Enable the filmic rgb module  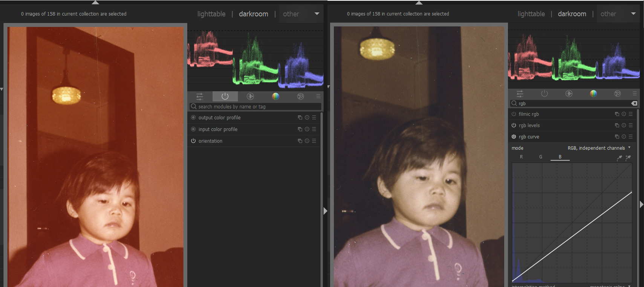(x=514, y=114)
